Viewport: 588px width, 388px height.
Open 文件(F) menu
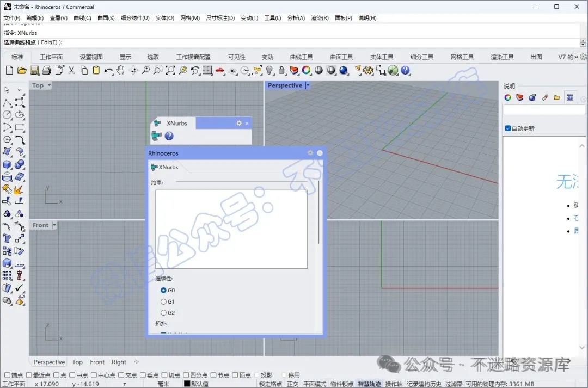click(12, 18)
